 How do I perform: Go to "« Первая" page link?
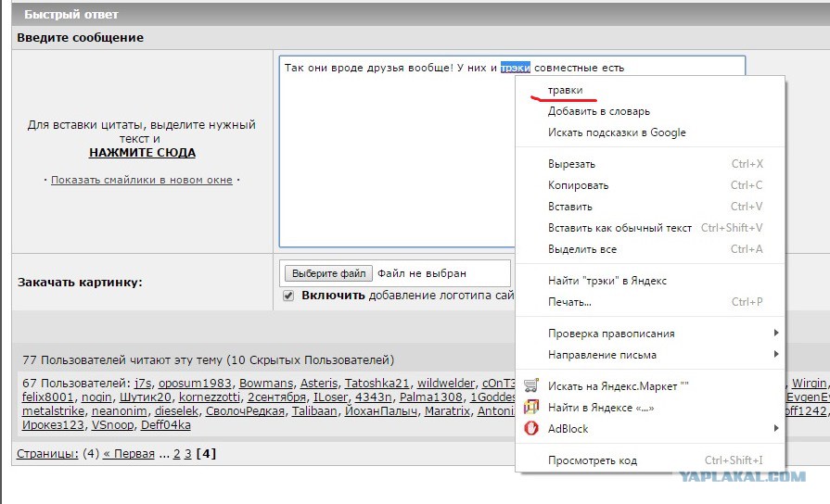(129, 454)
